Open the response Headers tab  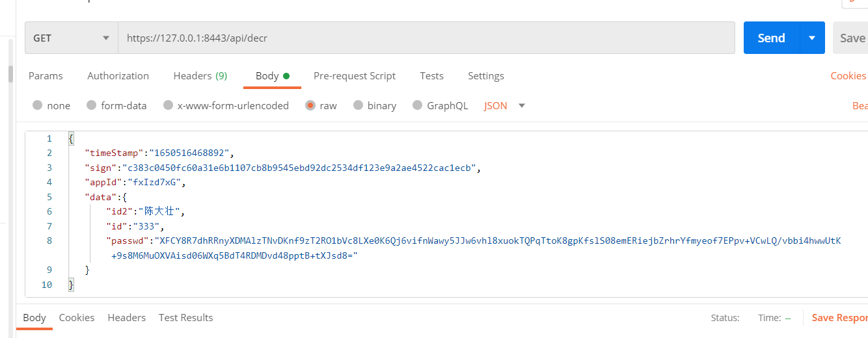127,318
